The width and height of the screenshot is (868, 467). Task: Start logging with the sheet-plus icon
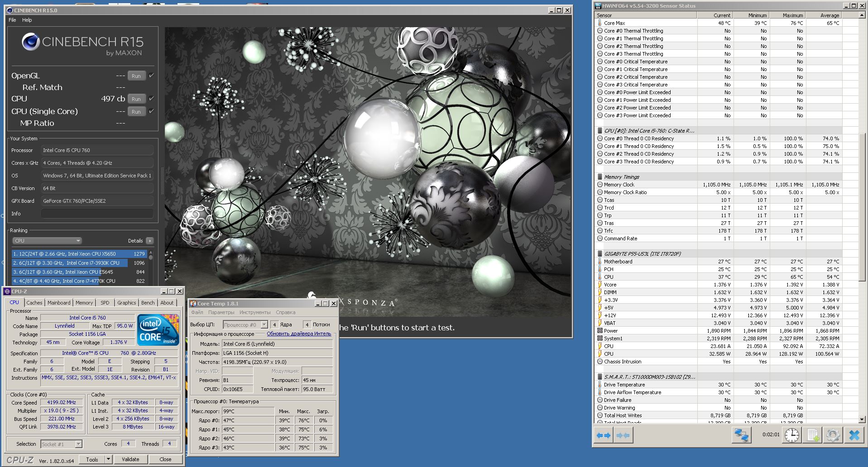coord(813,435)
